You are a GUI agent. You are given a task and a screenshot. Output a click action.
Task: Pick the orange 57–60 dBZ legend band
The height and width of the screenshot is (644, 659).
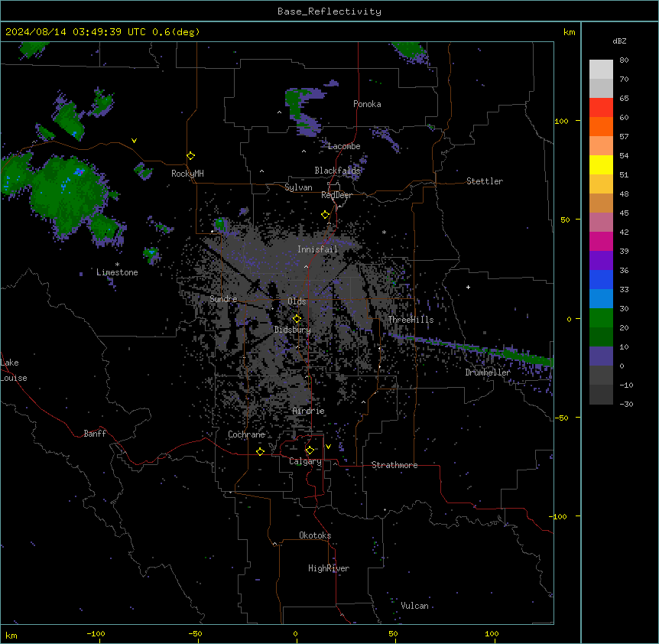(601, 126)
